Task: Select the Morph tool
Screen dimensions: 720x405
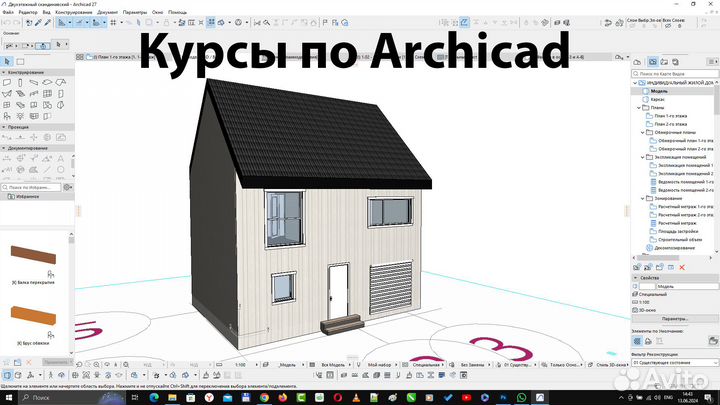Action: [61, 105]
